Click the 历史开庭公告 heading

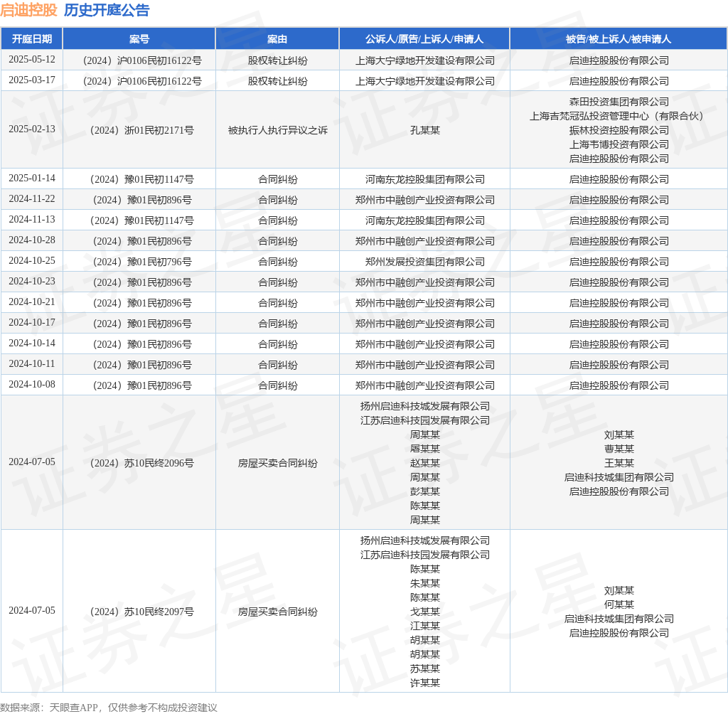point(107,10)
